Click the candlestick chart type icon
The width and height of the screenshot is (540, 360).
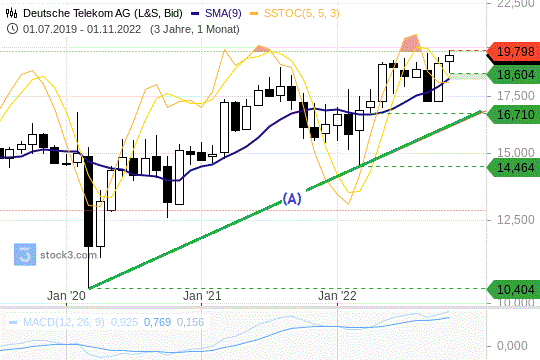pos(11,13)
